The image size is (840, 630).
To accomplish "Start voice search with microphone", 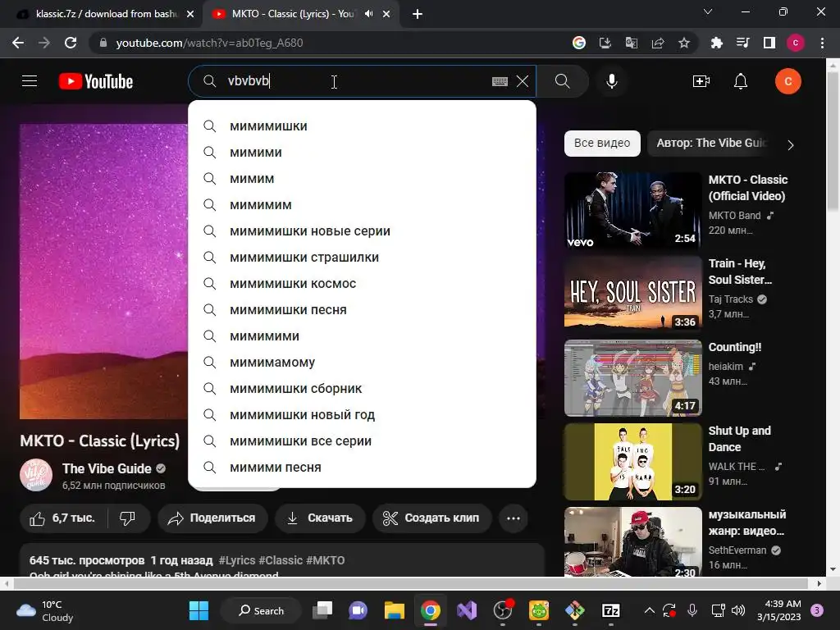I will [612, 81].
